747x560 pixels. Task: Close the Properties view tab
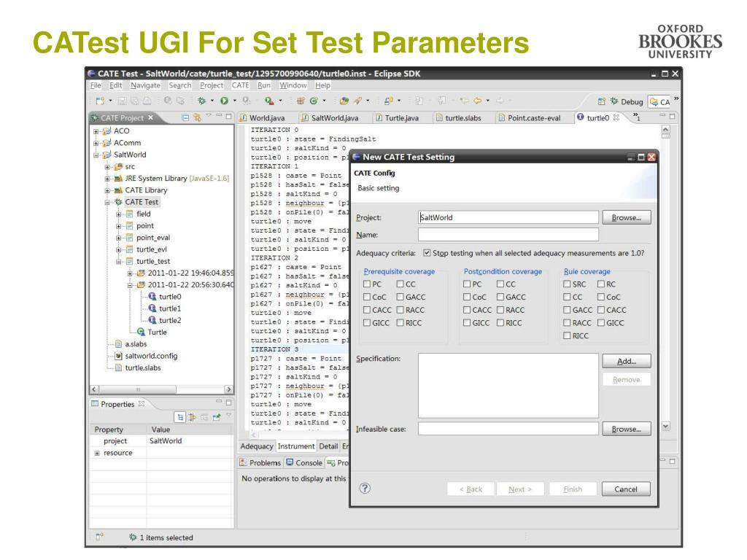coord(142,404)
